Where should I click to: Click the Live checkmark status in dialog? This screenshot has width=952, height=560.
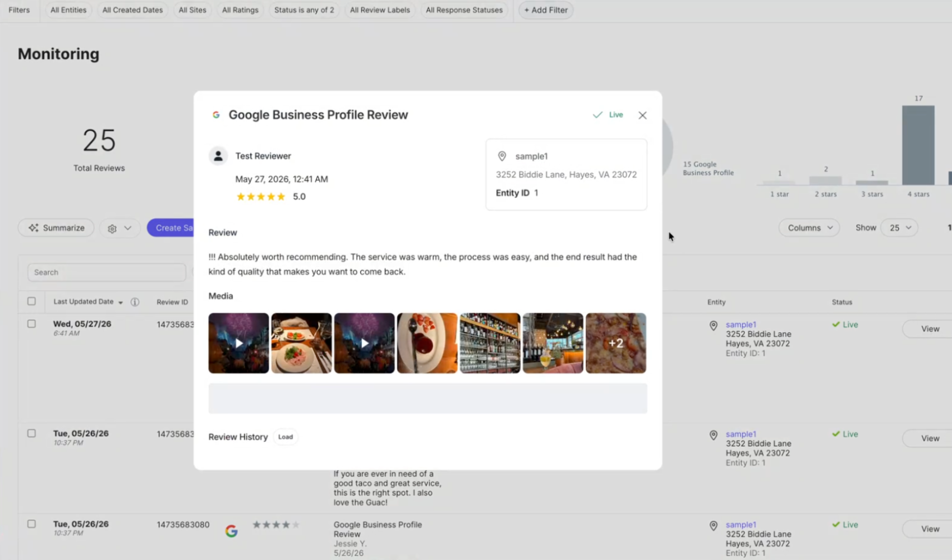click(608, 115)
